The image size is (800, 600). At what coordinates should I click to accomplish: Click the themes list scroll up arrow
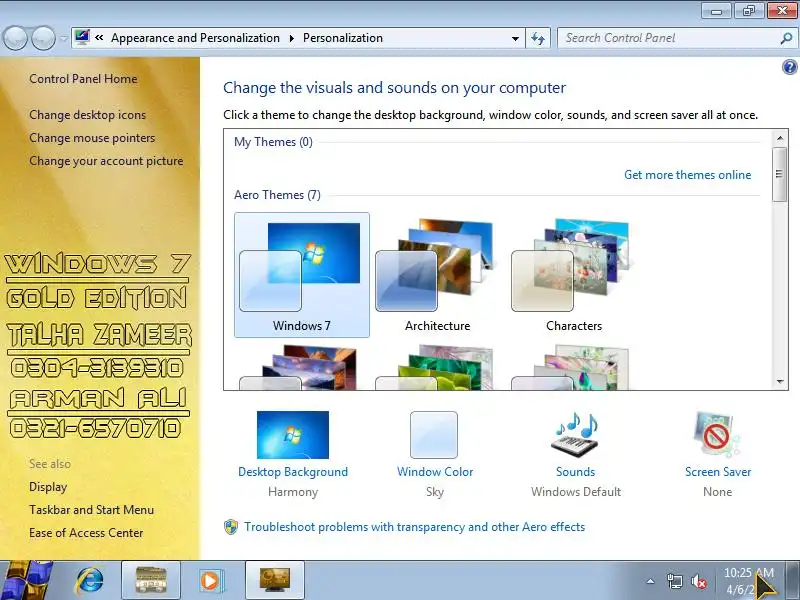point(780,138)
